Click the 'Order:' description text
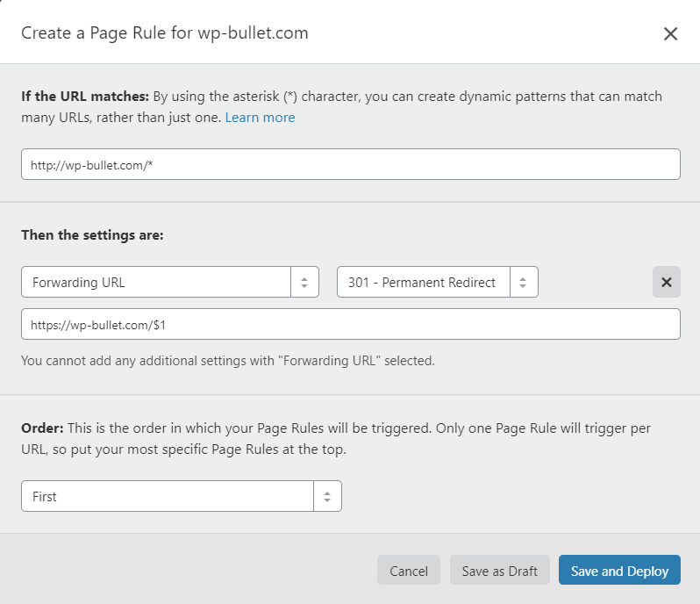The width and height of the screenshot is (700, 604). (x=336, y=438)
